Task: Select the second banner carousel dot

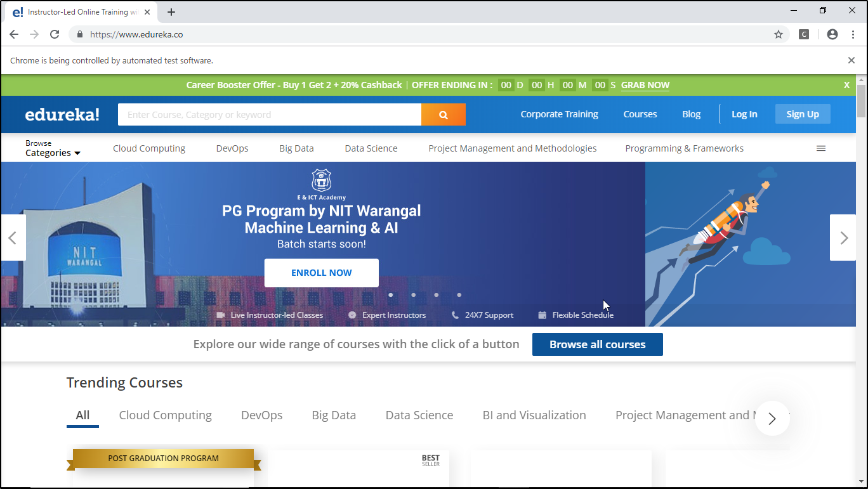Action: tap(414, 295)
